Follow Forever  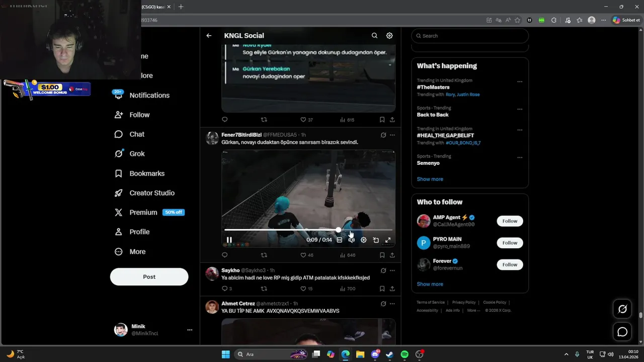(x=510, y=264)
